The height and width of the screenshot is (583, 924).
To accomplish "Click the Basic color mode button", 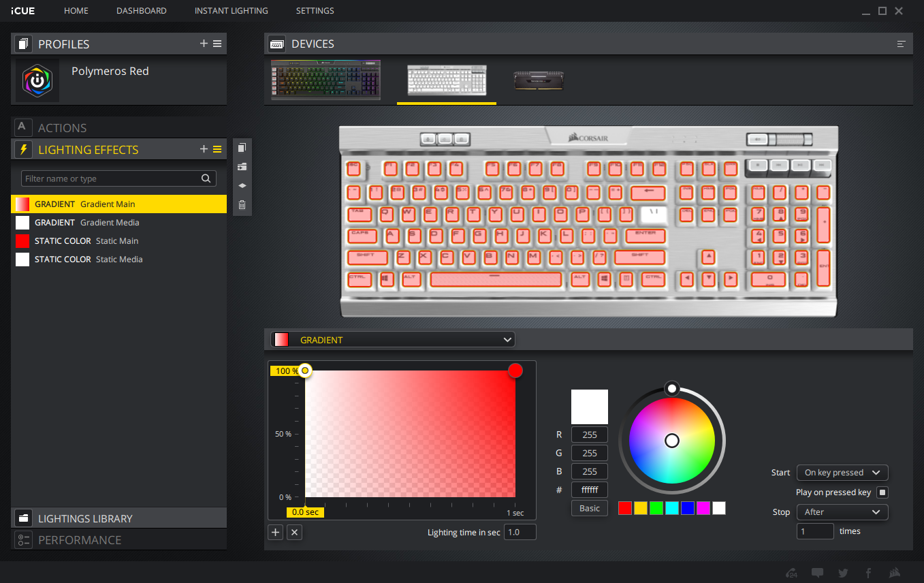I will coord(589,508).
